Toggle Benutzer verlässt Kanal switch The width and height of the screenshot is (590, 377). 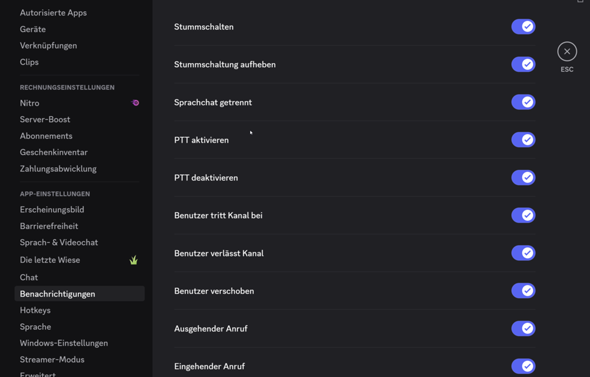[523, 253]
